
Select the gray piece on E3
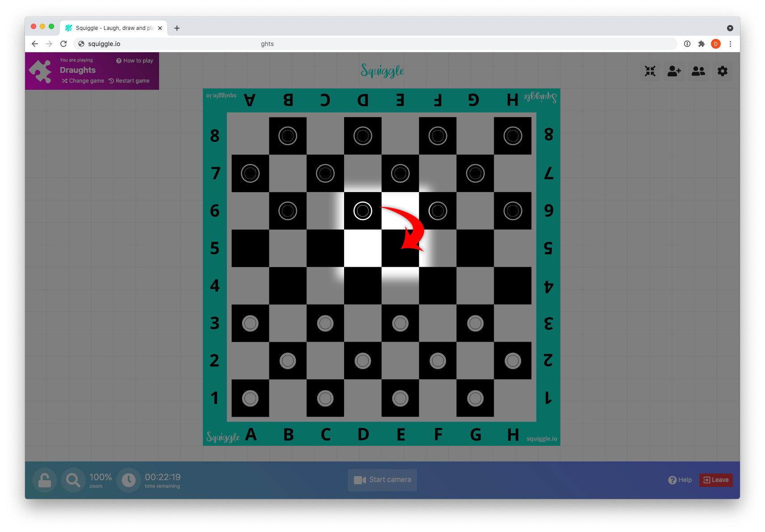[400, 323]
